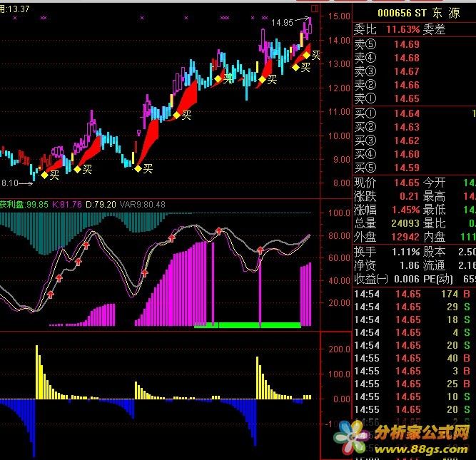Click the 现价 value 14.65

[x=407, y=183]
